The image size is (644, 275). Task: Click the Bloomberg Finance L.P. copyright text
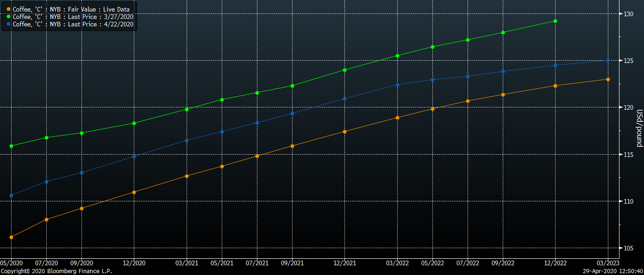[x=56, y=271]
